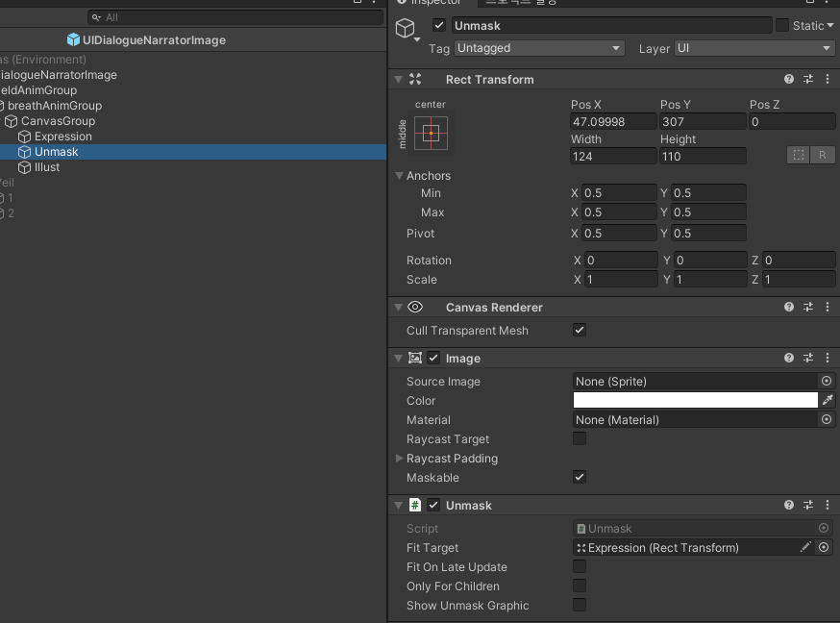Open Canvas Renderer presets
This screenshot has width=840, height=623.
(x=808, y=307)
